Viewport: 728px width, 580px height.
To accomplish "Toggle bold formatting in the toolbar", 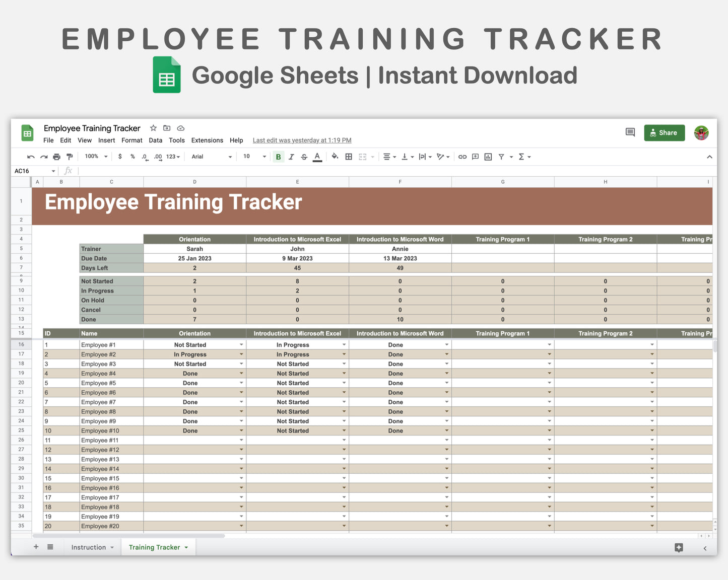I will [278, 157].
